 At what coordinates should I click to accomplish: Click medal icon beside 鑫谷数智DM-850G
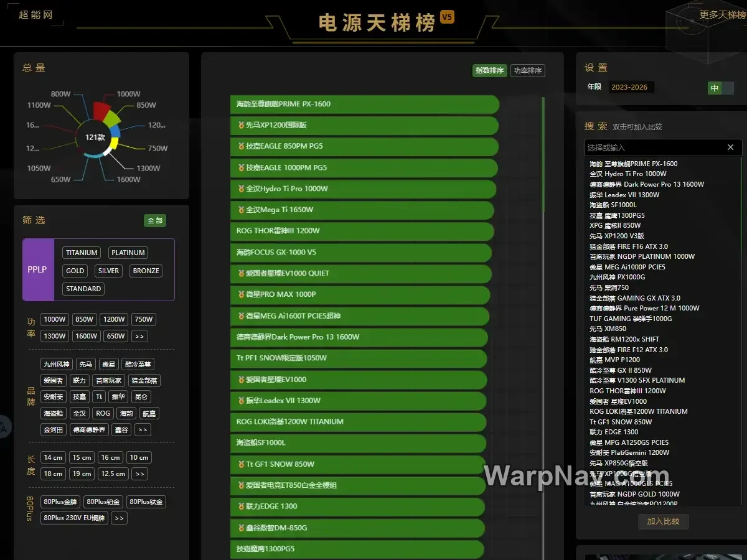tap(241, 528)
